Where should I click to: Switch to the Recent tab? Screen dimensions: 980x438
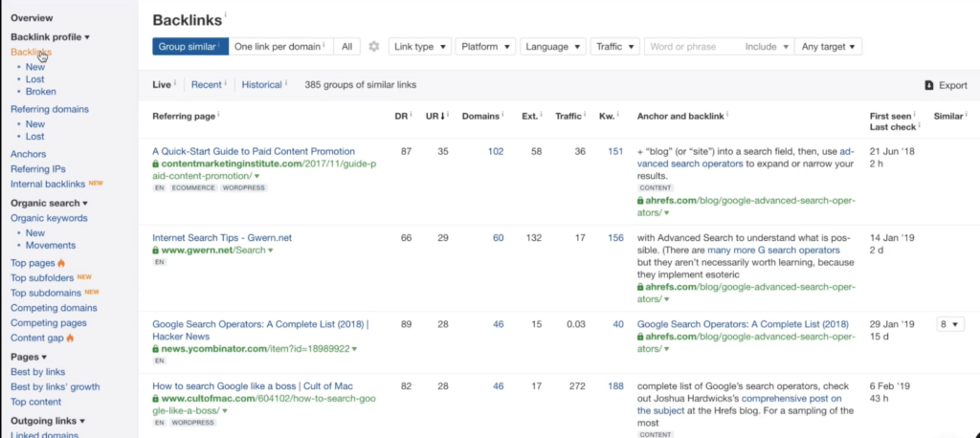click(x=207, y=85)
